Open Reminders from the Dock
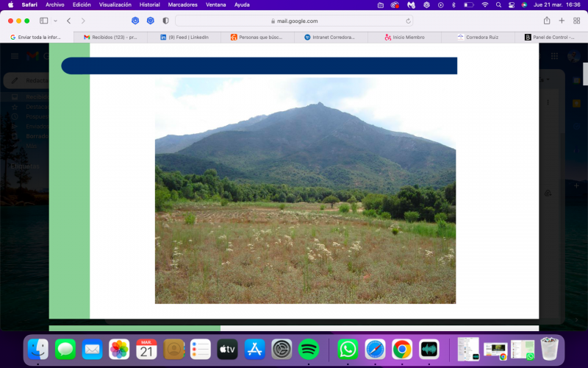The height and width of the screenshot is (368, 588). pos(201,349)
